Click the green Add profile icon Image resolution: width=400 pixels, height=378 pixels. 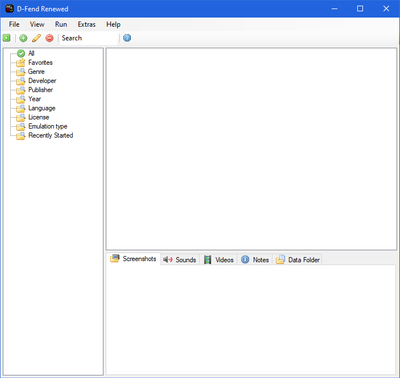[23, 38]
